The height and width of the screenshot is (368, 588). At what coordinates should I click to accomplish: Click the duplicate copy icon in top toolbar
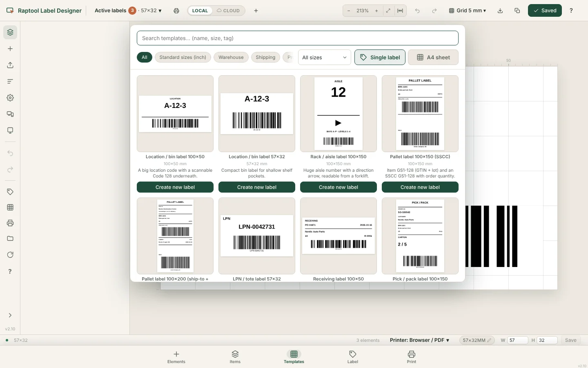click(517, 11)
